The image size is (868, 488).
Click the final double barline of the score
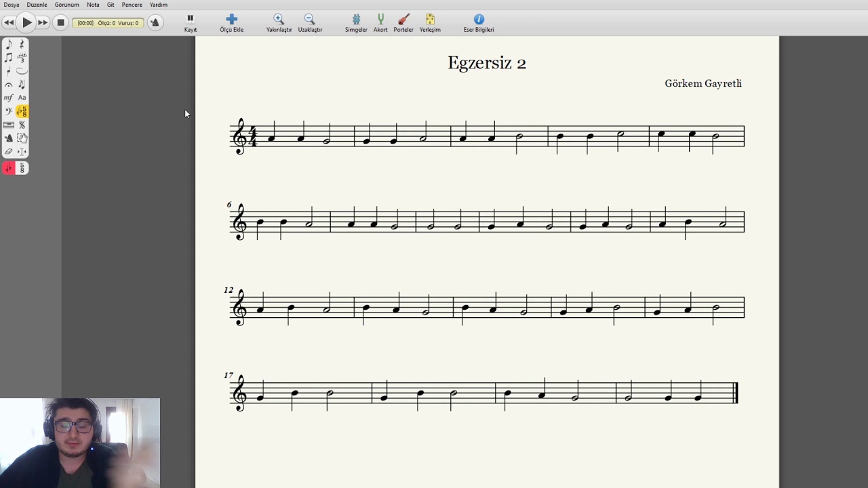point(736,392)
